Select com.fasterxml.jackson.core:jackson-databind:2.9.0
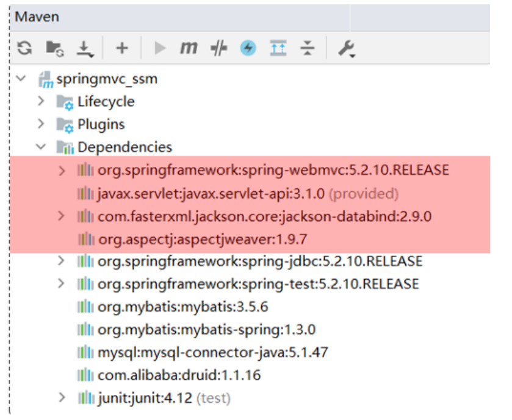Viewport: 512px width, 420px height. point(264,216)
